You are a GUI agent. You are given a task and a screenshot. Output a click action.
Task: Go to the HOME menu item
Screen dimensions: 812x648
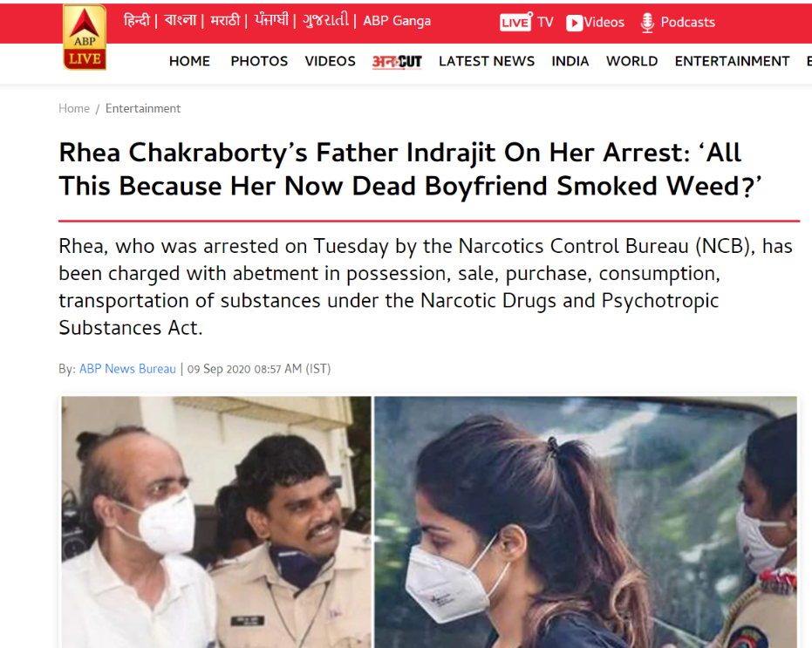tap(189, 61)
